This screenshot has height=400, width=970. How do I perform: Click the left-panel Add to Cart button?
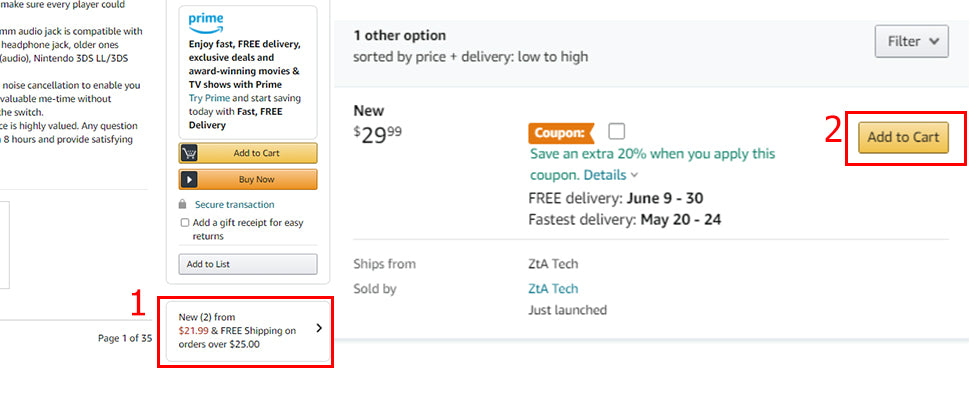248,153
